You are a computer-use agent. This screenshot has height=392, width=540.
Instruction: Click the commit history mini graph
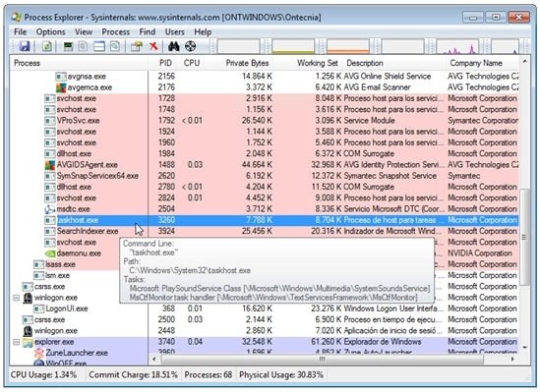293,46
